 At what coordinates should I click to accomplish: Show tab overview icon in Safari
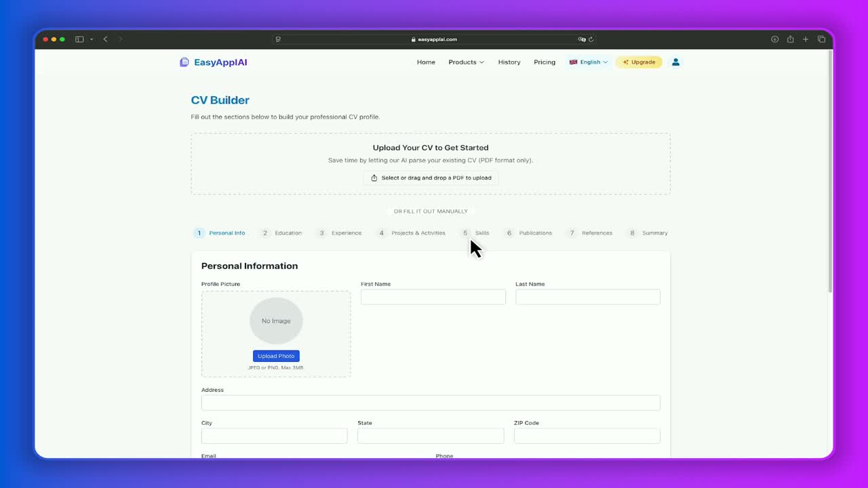[821, 39]
